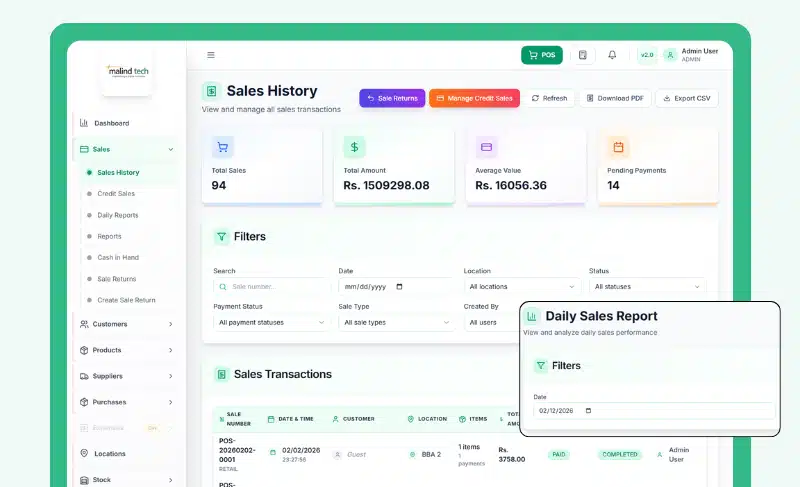Click the Products box icon

click(x=84, y=350)
